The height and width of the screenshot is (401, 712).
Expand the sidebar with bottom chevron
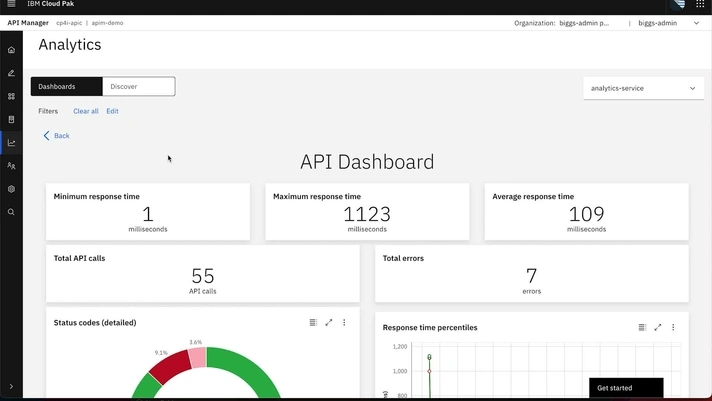point(11,386)
